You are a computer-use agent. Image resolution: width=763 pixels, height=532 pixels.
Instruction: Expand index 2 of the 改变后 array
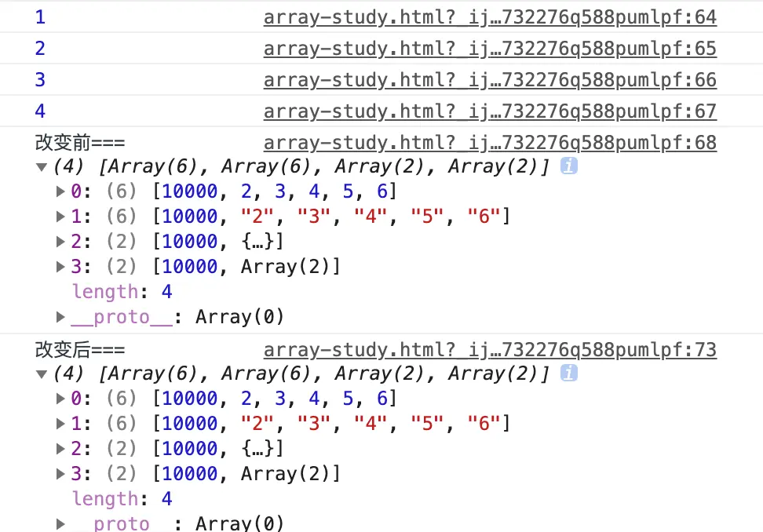[61, 448]
